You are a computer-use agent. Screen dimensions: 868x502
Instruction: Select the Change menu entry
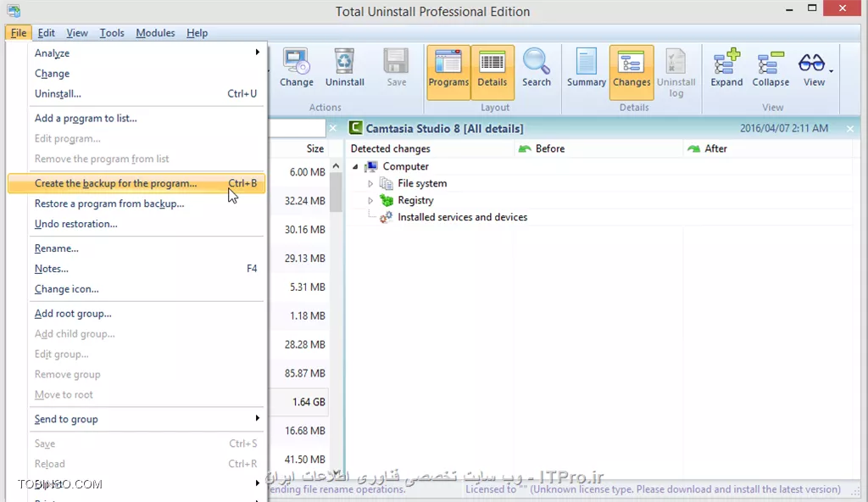[136, 74]
